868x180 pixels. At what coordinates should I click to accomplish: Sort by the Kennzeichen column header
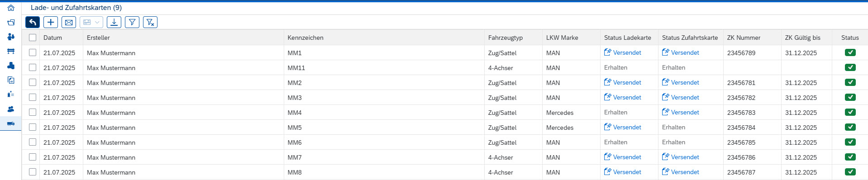[305, 38]
